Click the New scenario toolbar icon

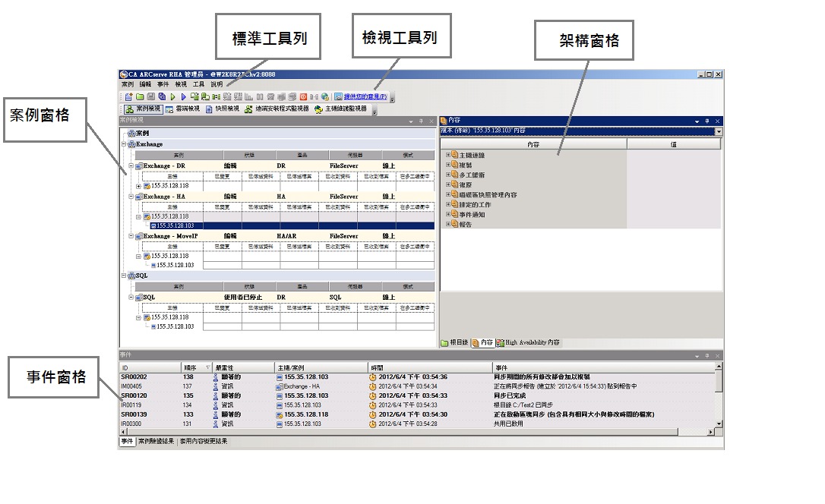pos(128,97)
